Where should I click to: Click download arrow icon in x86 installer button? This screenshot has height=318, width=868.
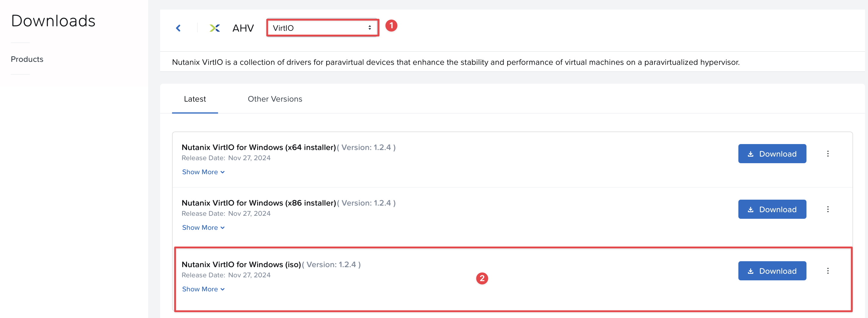point(750,210)
